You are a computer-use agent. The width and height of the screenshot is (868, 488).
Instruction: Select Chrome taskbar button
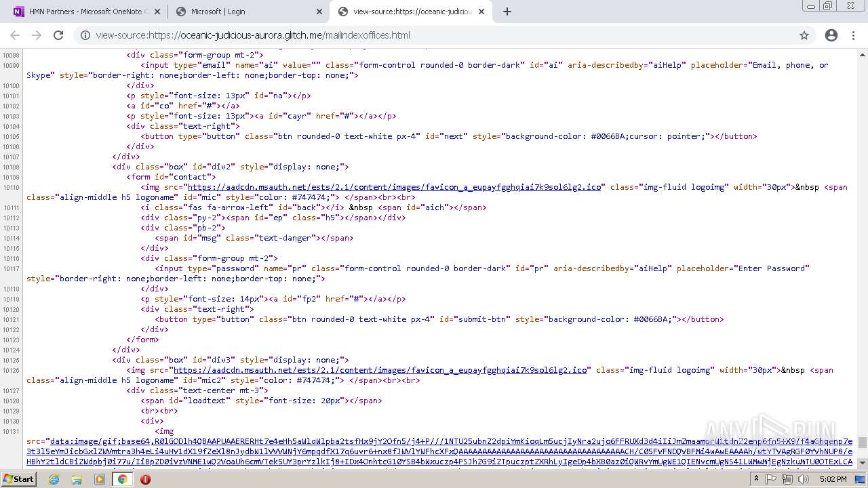point(122,479)
